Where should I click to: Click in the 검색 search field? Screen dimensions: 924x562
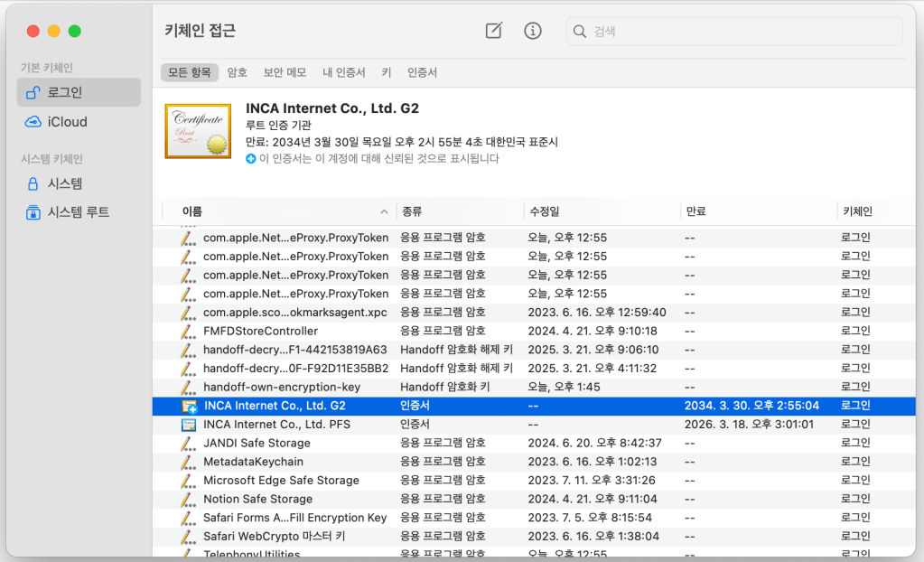click(x=741, y=32)
